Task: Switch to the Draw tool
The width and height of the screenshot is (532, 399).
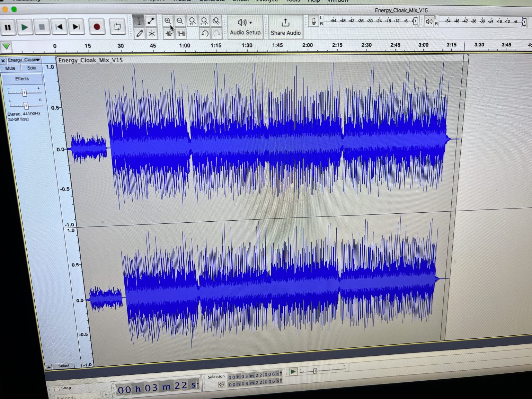Action: pos(140,34)
